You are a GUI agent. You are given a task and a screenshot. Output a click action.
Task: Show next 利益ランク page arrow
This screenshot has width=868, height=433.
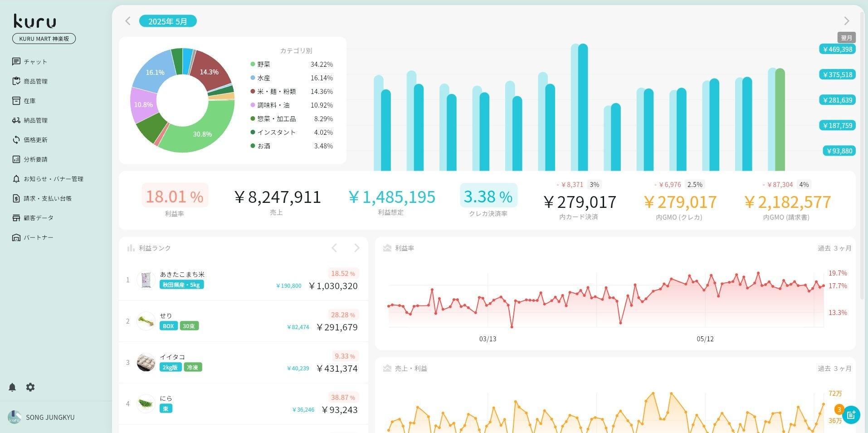(x=357, y=248)
